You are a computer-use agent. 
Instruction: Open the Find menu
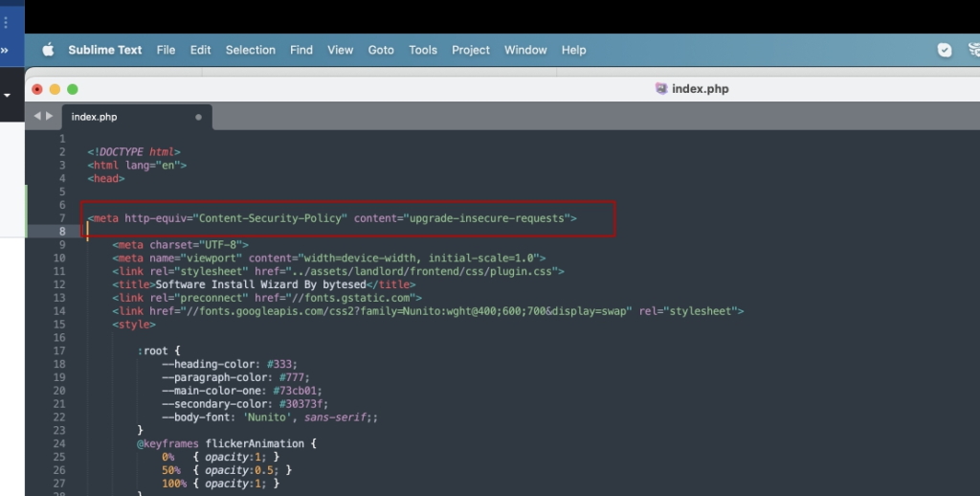301,50
